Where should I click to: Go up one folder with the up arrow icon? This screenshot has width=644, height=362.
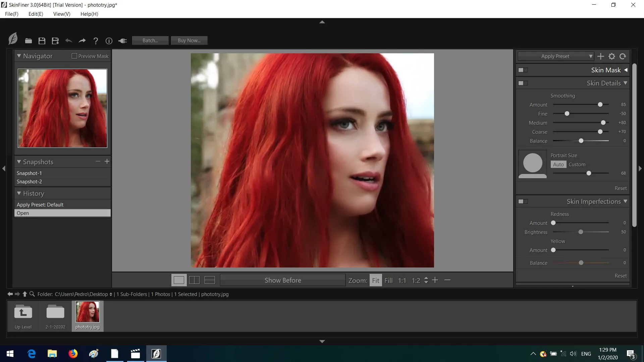click(24, 294)
